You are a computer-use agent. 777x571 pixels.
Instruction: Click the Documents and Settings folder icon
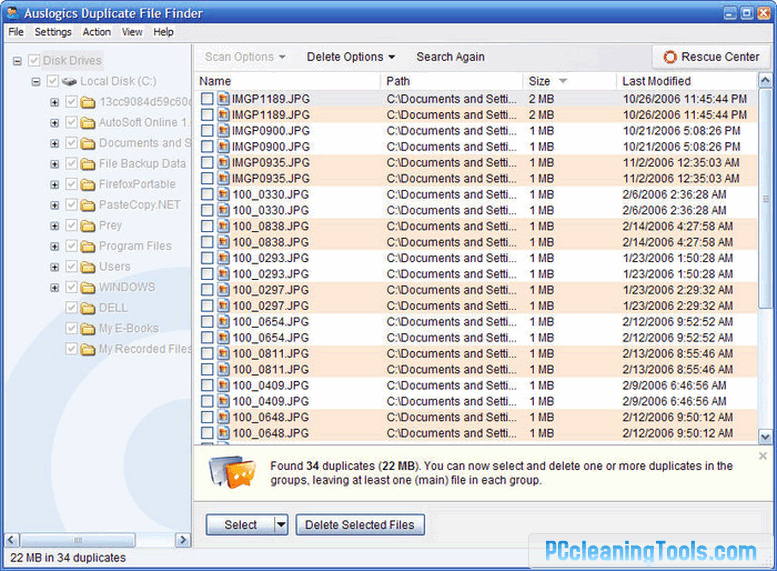pos(88,143)
